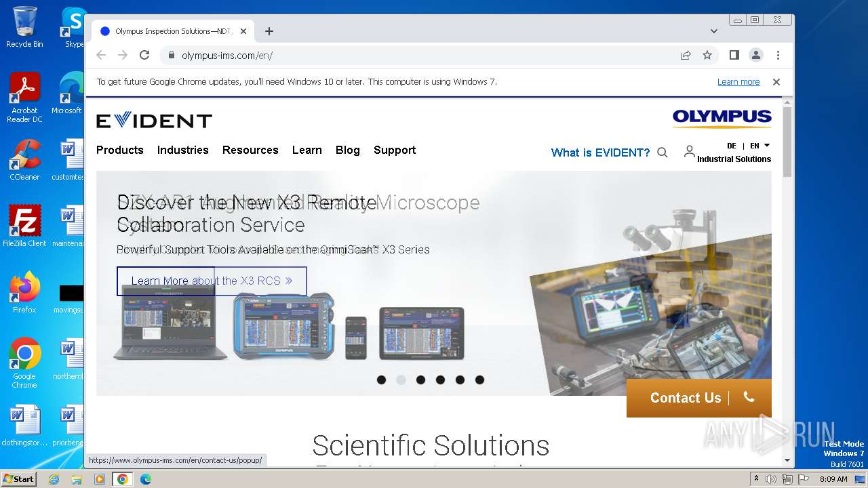Open volume control in system tray
Screen dimensions: 868x488
click(771, 479)
